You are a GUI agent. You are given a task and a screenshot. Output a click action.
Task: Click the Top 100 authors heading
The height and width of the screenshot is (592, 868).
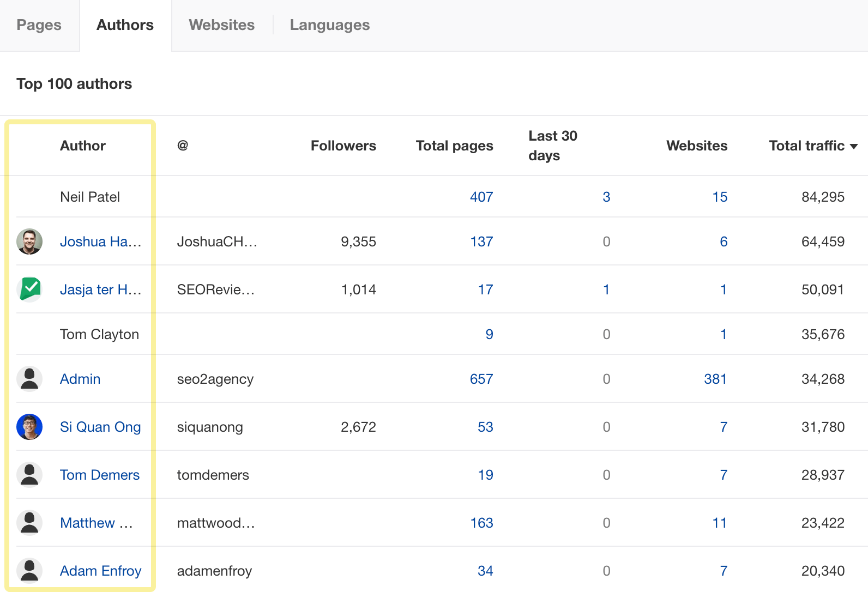tap(74, 83)
